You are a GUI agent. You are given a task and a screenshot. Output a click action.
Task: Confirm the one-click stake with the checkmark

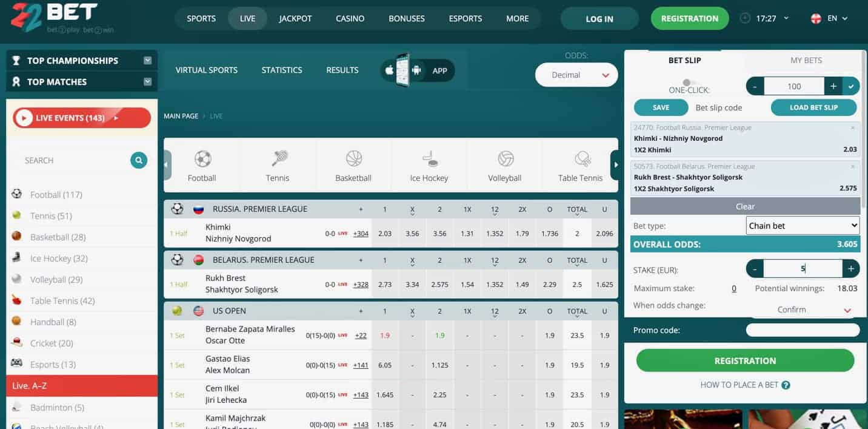[851, 87]
